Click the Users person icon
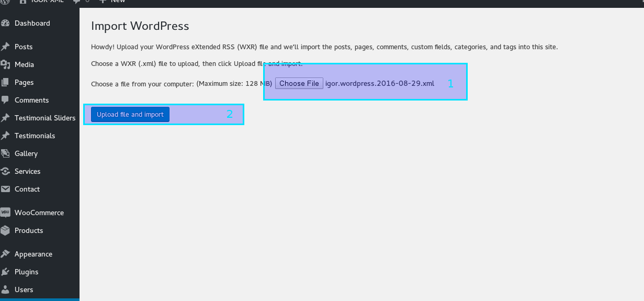This screenshot has height=301, width=644. click(x=5, y=289)
